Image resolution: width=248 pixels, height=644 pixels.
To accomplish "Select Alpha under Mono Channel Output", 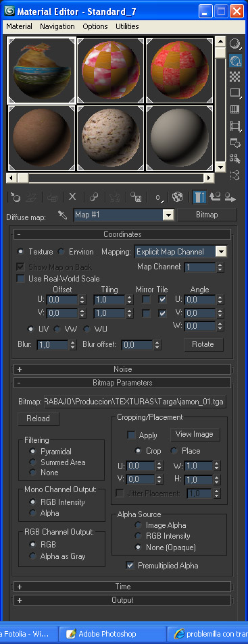I will click(33, 512).
